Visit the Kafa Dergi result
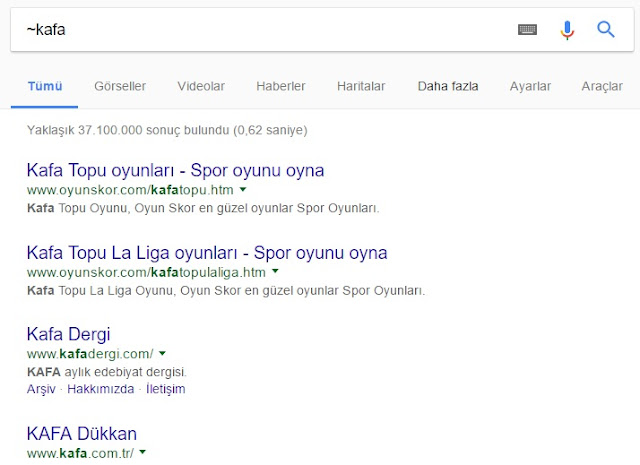 (x=69, y=334)
